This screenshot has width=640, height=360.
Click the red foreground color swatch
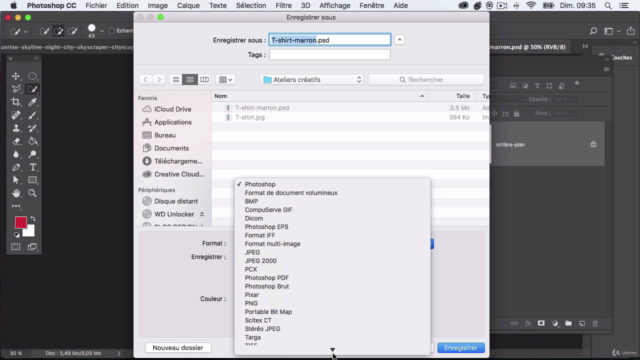pyautogui.click(x=20, y=222)
